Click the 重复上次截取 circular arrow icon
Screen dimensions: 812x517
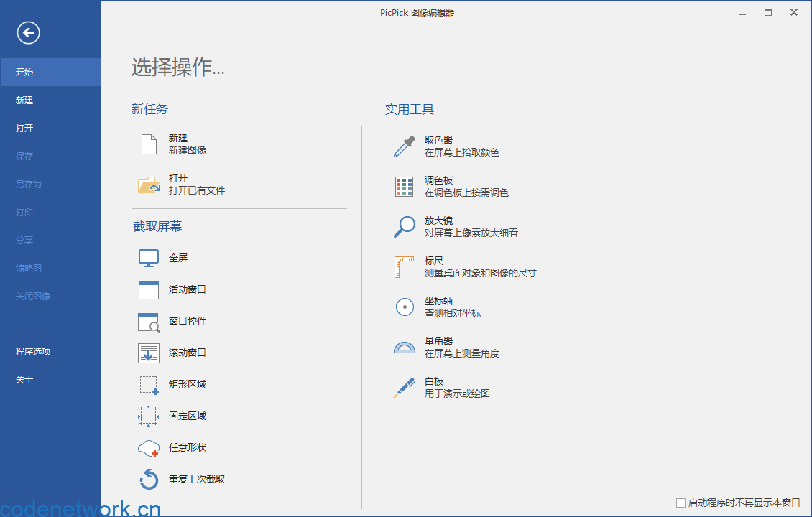point(149,479)
